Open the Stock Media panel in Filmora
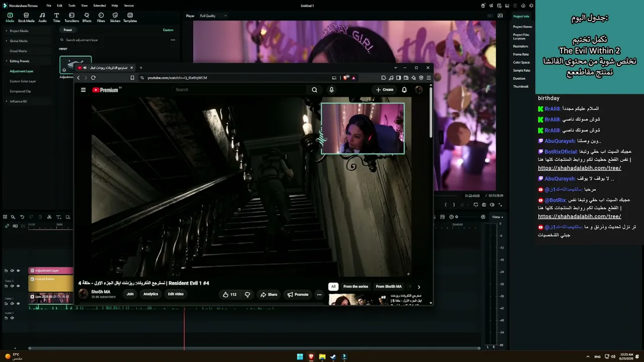 [x=26, y=18]
